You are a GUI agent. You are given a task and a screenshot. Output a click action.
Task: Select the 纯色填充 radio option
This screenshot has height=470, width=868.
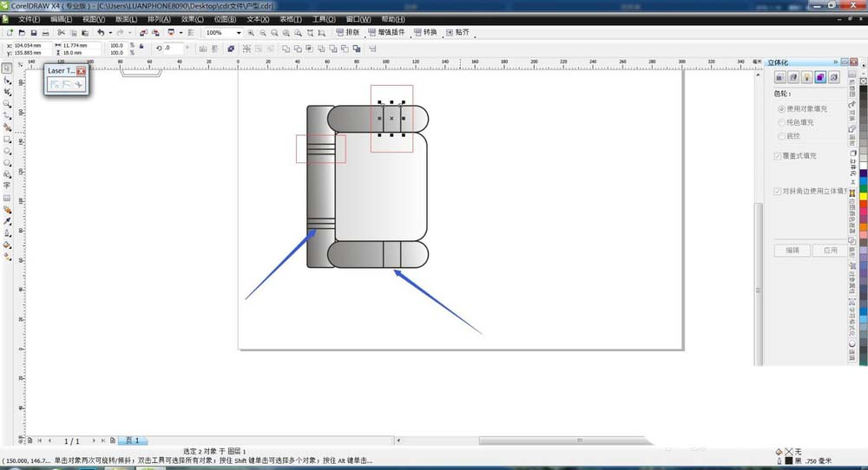click(781, 122)
